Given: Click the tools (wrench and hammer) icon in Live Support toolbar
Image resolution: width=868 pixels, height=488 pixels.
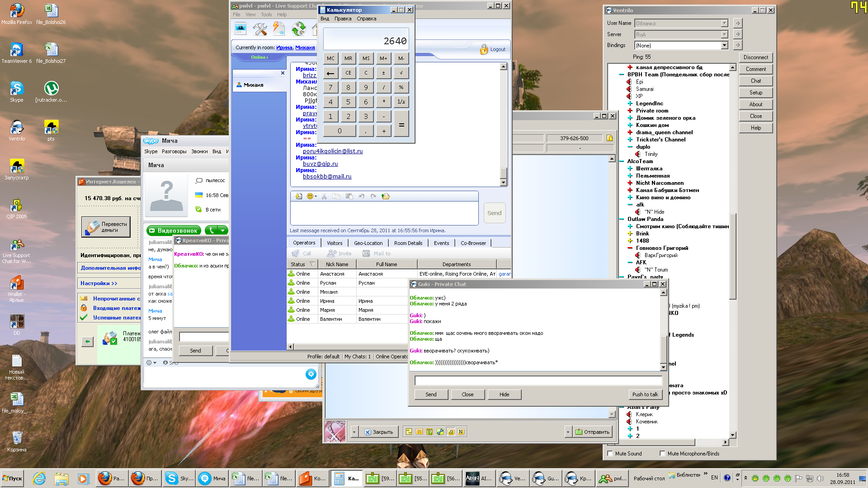Looking at the screenshot, I should (259, 29).
